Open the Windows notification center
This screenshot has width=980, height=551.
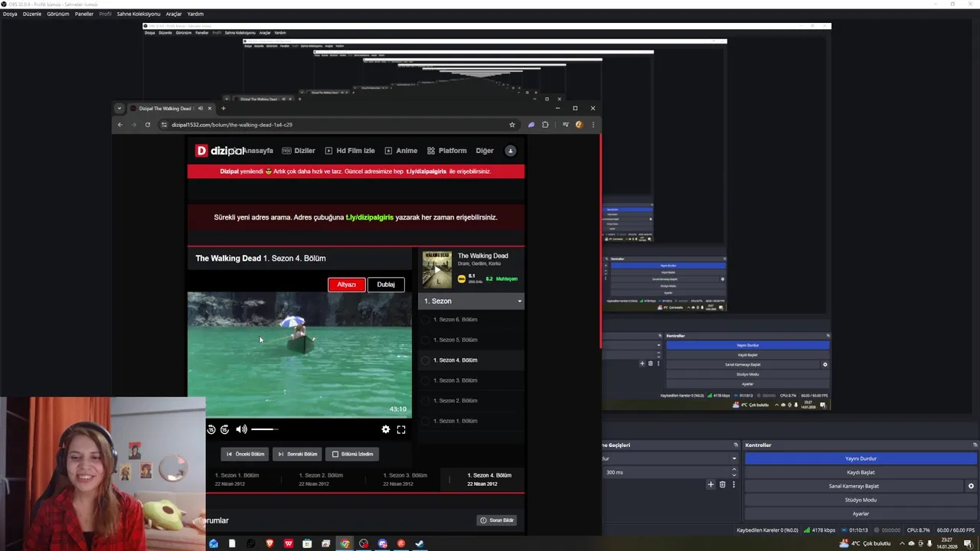click(x=968, y=543)
